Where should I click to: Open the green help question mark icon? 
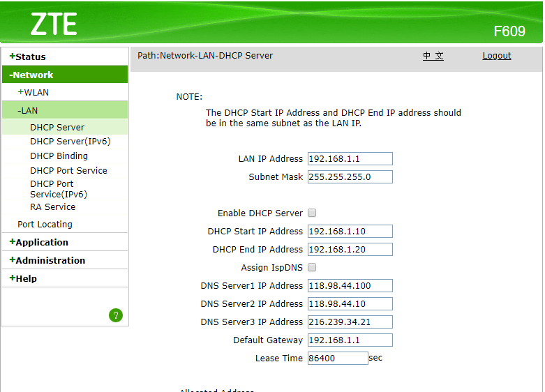click(116, 315)
